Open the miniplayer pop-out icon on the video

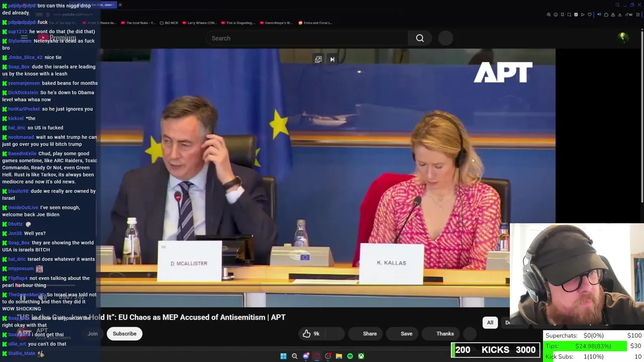point(318,59)
